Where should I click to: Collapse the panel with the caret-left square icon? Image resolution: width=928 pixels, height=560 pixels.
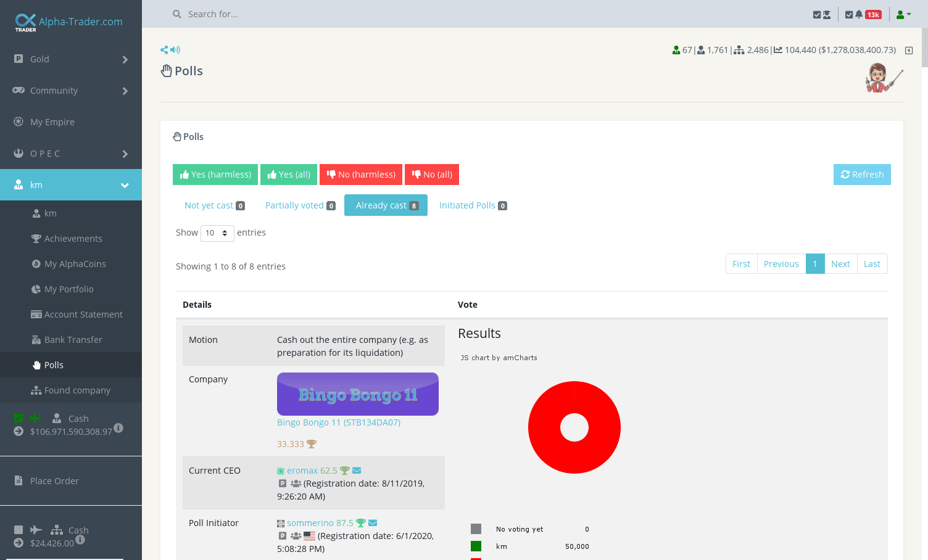tap(909, 51)
